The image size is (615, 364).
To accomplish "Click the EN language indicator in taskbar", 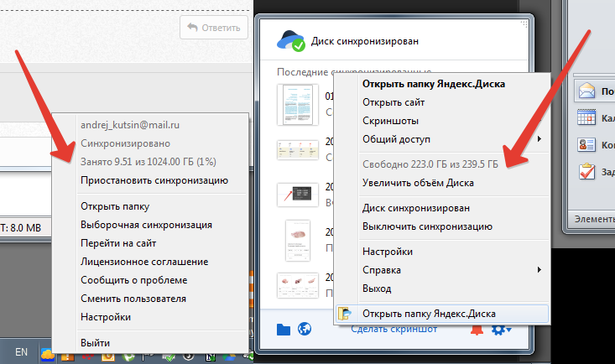I will pyautogui.click(x=21, y=352).
